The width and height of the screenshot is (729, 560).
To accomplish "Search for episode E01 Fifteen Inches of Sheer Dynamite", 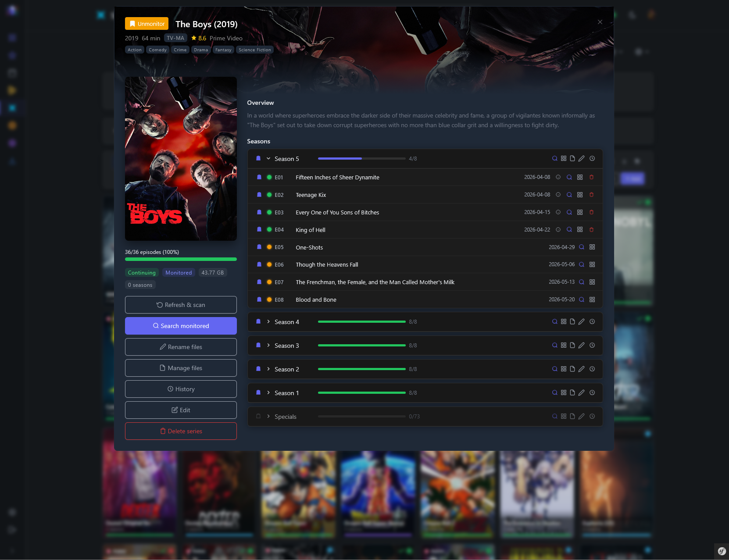I will [569, 177].
